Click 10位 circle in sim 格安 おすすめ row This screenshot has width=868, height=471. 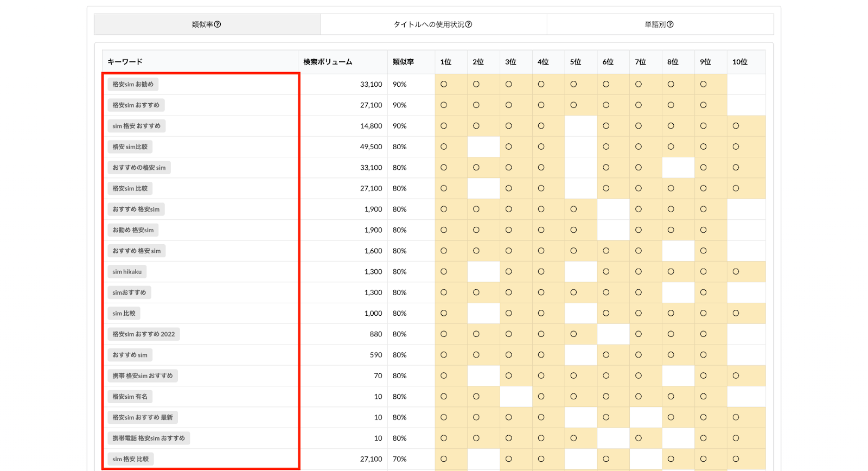coord(736,126)
